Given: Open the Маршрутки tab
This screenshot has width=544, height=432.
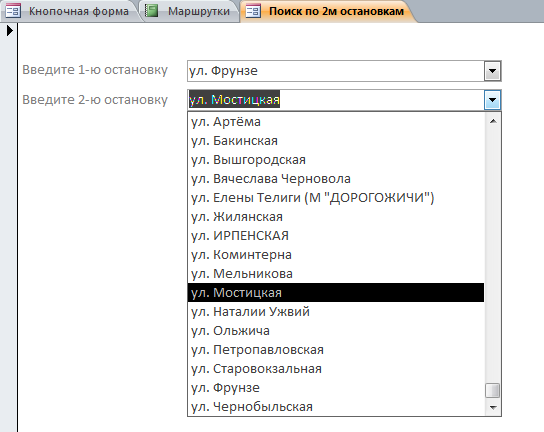Looking at the screenshot, I should point(189,11).
